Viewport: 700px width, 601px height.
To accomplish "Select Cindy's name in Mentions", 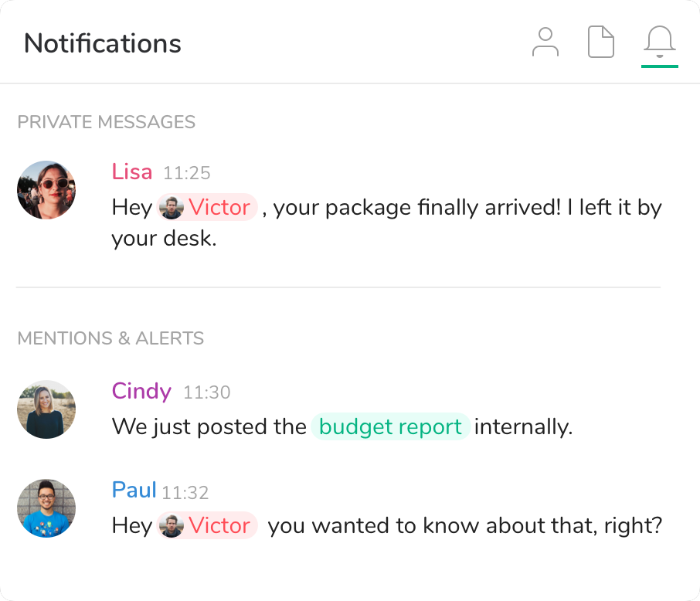I will (141, 391).
